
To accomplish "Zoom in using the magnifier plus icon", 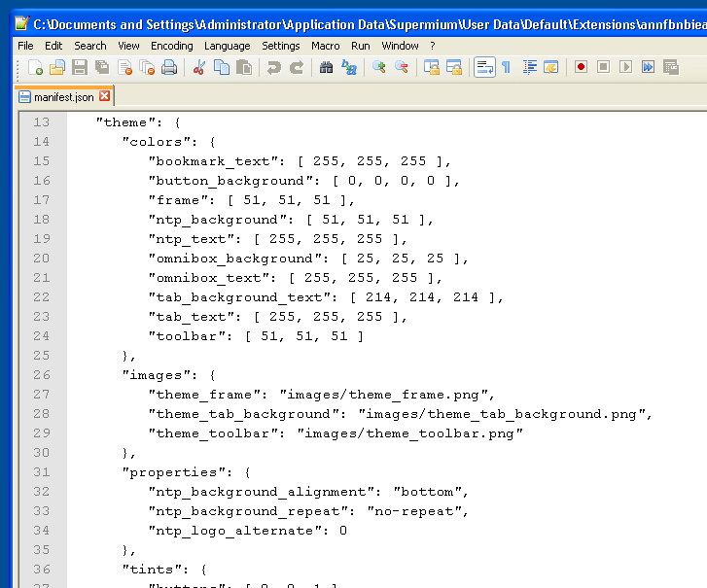I will point(379,67).
